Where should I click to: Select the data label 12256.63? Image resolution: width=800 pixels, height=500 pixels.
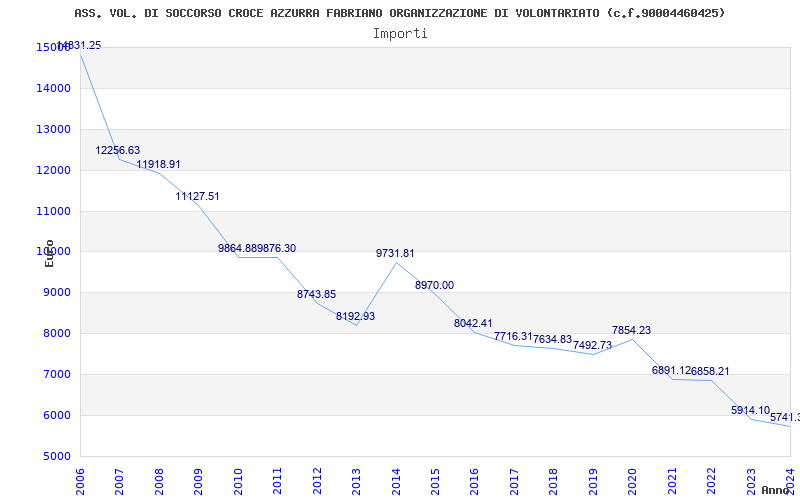pos(117,151)
